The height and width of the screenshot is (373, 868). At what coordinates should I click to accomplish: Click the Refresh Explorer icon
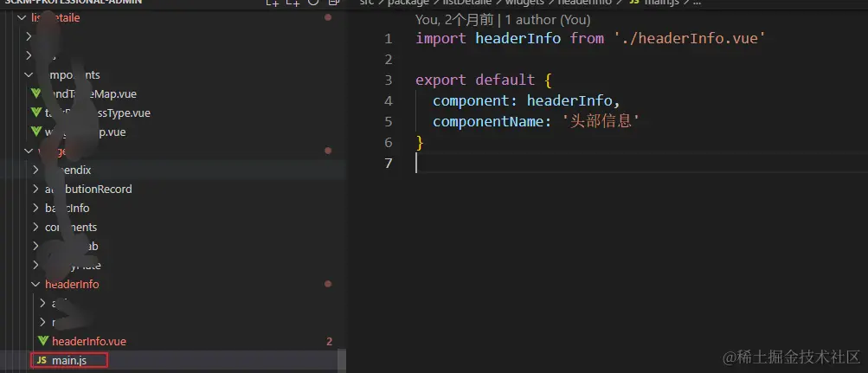coord(313,2)
